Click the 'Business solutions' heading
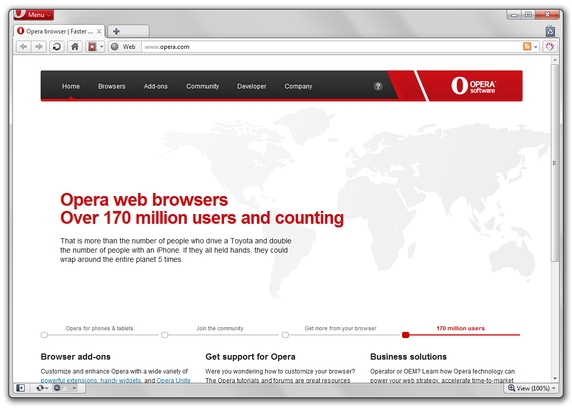This screenshot has width=572, height=408. click(408, 357)
